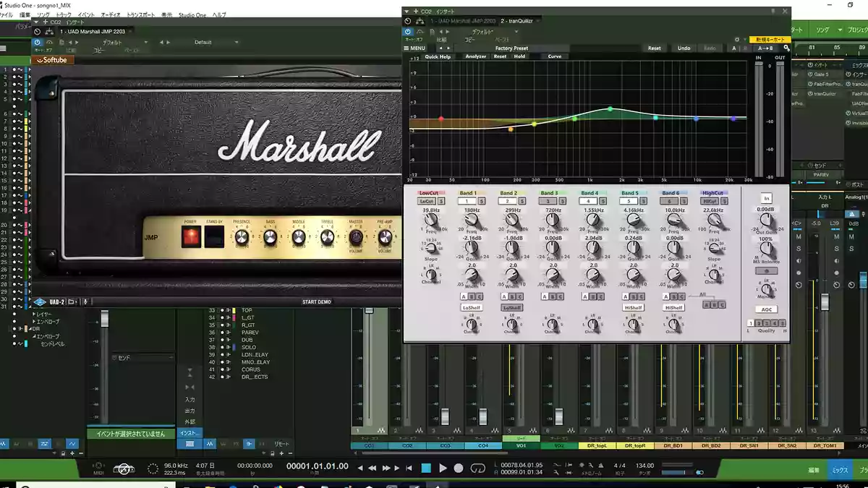Toggle the AGC button

[766, 309]
